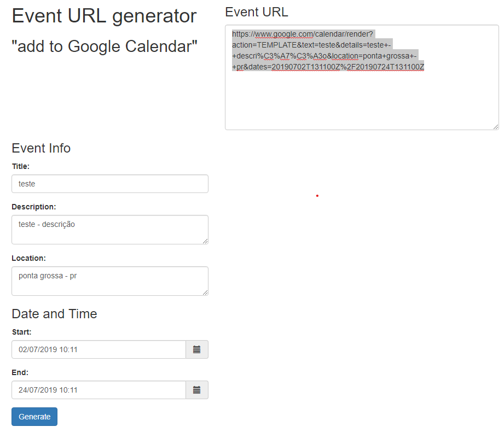Click the "Start:" label
The image size is (504, 444).
pyautogui.click(x=21, y=332)
